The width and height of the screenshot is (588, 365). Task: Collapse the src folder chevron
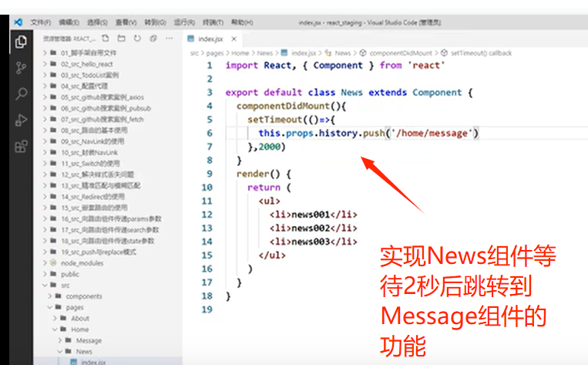point(45,285)
